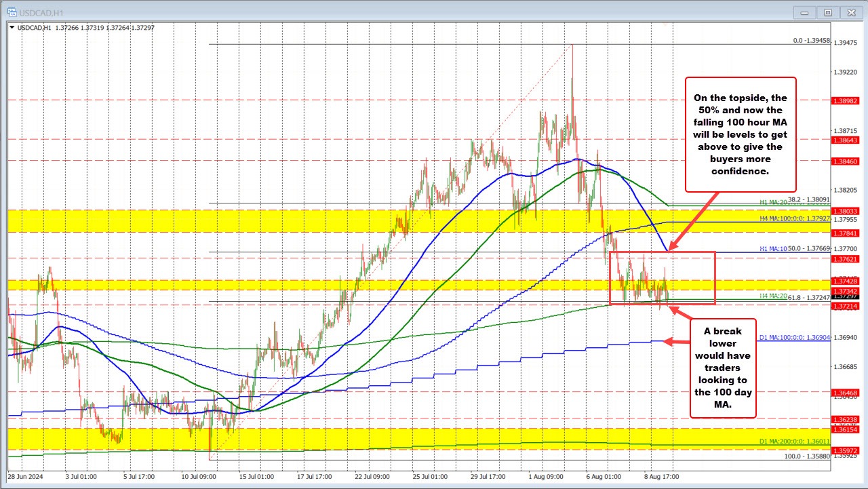Select the red box around the recent consolidation
This screenshot has width=868, height=489.
(x=663, y=277)
